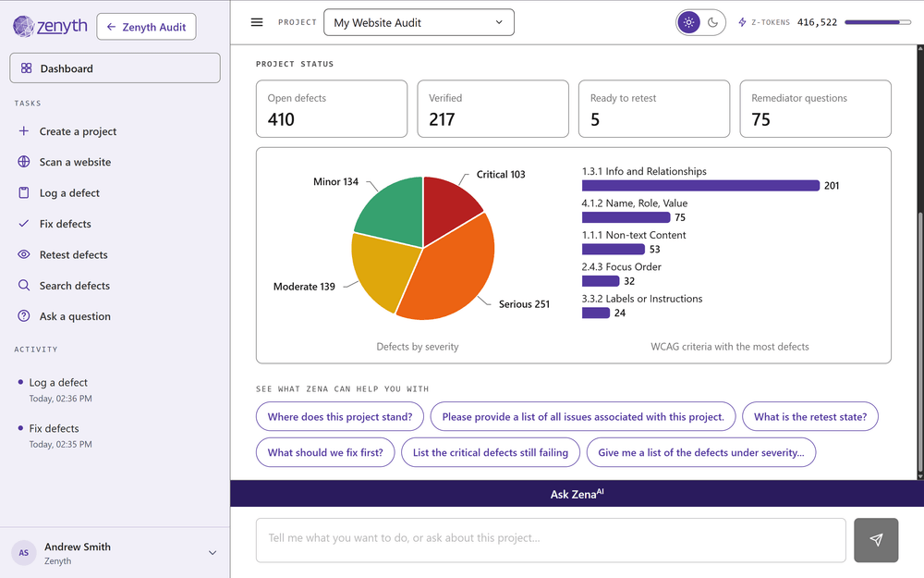Click the 'Critical 103' pie label
The width and height of the screenshot is (924, 578).
(x=500, y=175)
